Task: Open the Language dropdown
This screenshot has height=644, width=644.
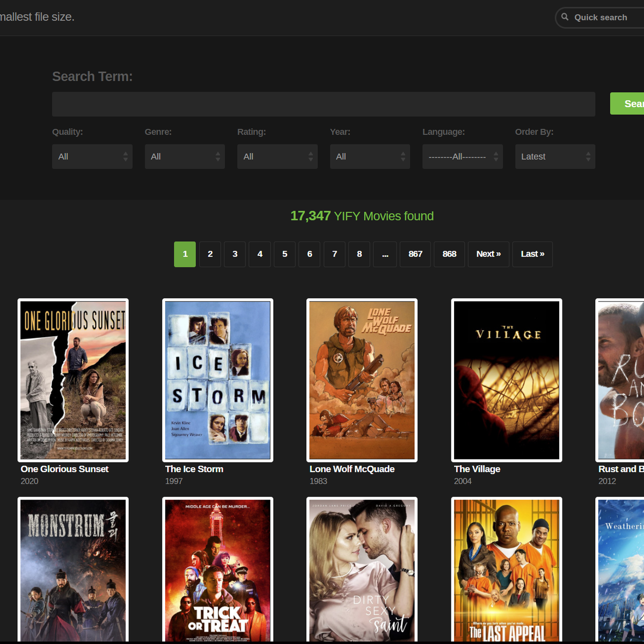Action: coord(462,157)
